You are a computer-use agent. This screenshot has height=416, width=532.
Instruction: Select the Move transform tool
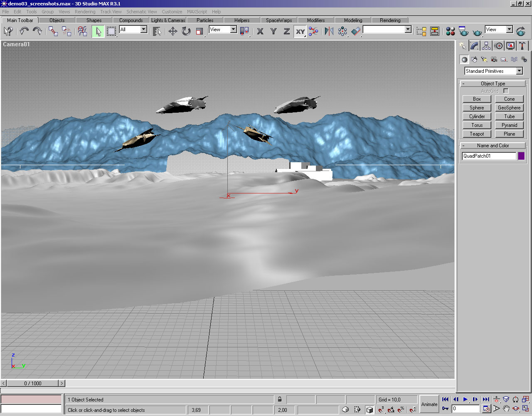(x=172, y=31)
